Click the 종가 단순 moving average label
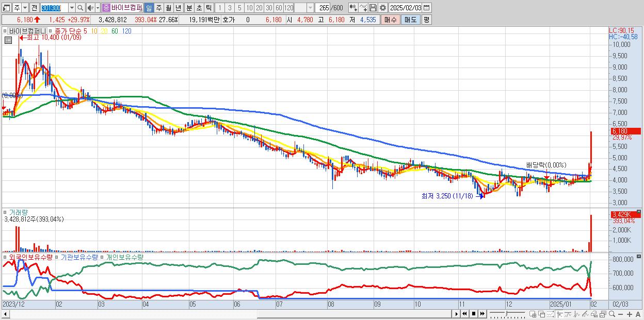The height and width of the screenshot is (320, 644). click(67, 31)
